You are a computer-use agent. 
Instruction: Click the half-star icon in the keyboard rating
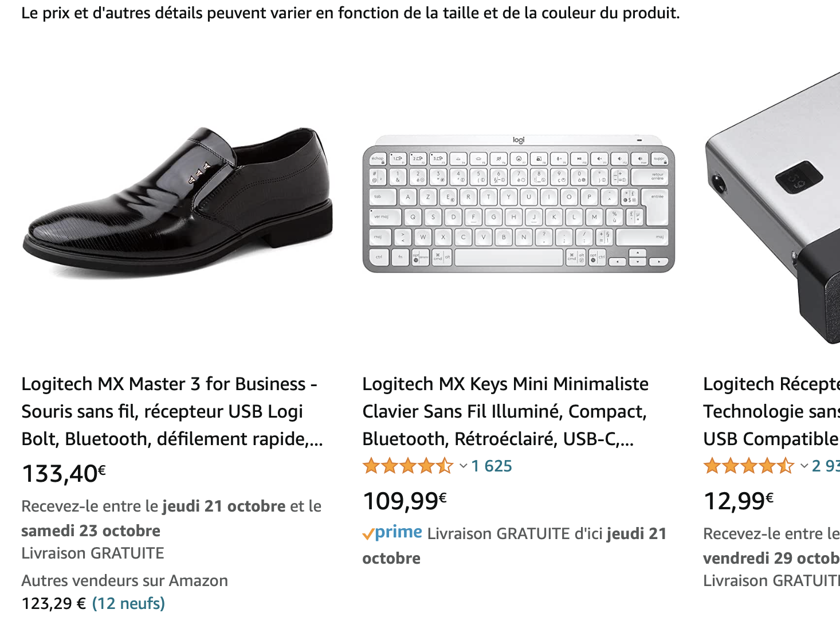445,466
